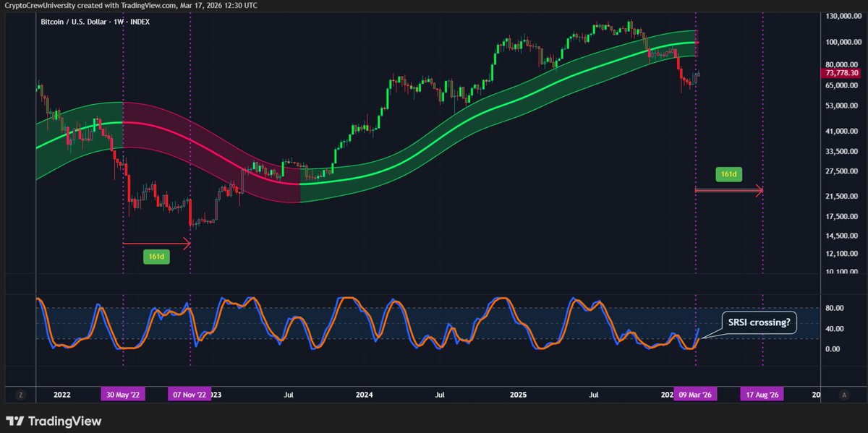Click the 17,500.00 price level
This screenshot has width=868, height=433.
pos(843,217)
